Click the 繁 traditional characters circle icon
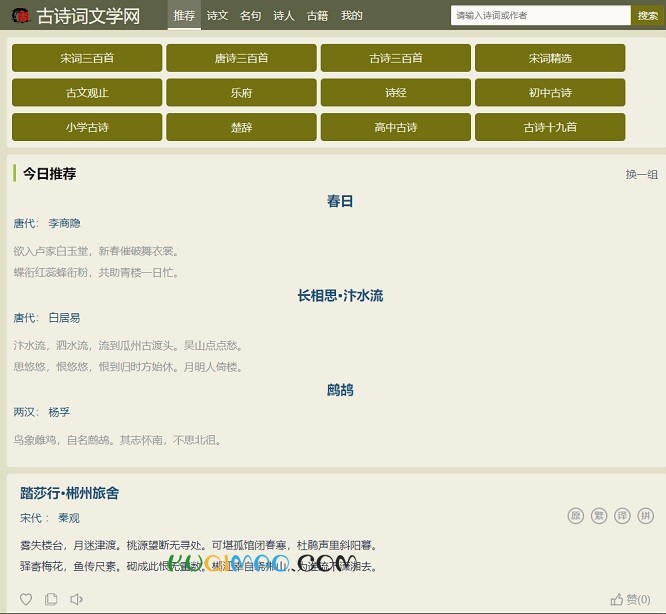The image size is (666, 614). (x=599, y=516)
